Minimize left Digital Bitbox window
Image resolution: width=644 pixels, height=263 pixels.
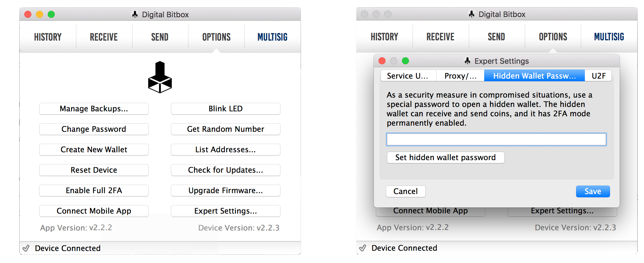(40, 14)
